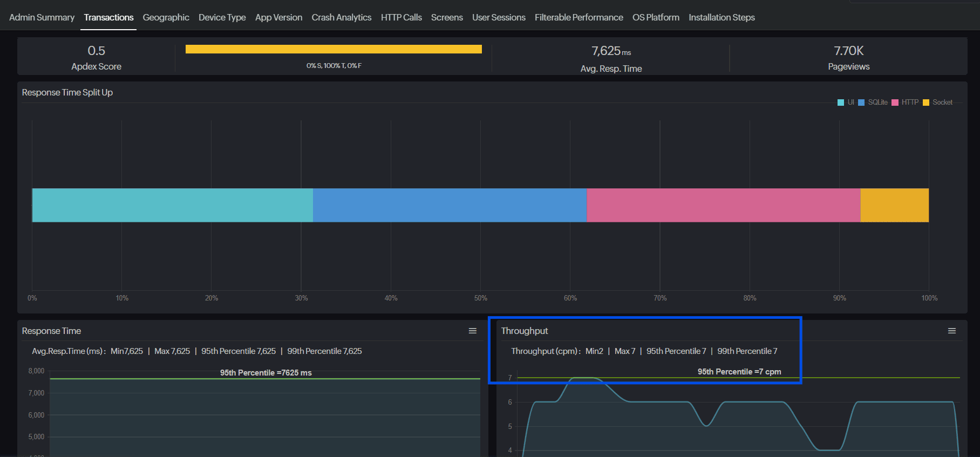Click the 7.70K Pageviews value
980x457 pixels.
848,51
